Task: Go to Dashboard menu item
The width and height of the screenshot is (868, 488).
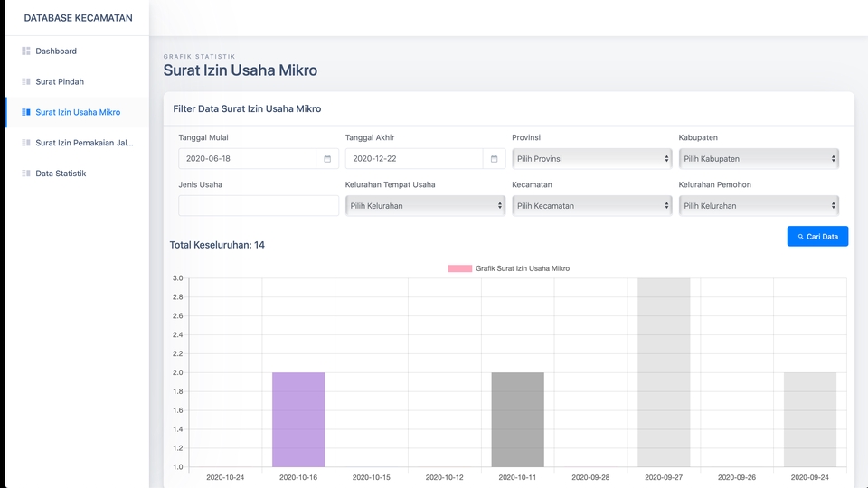Action: tap(56, 52)
